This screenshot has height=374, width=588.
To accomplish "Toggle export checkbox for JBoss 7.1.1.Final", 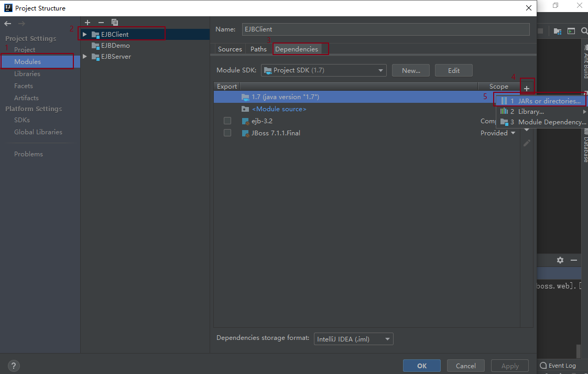I will point(227,133).
